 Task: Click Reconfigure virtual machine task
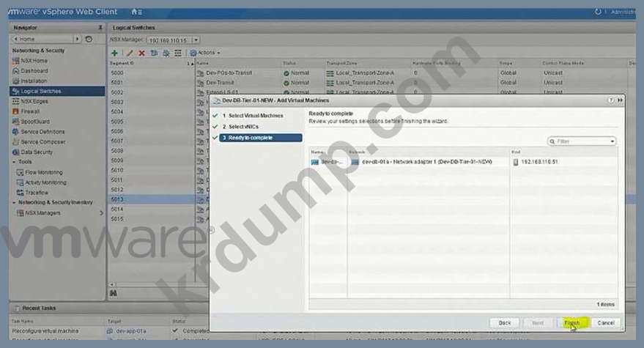point(45,330)
